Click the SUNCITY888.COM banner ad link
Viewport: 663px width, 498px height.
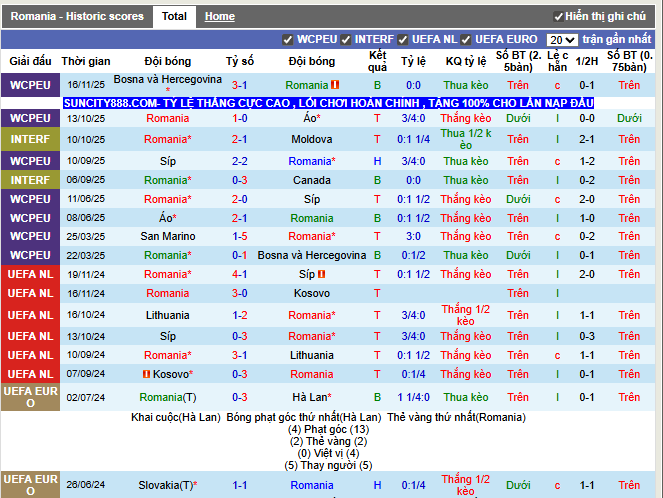pos(329,103)
